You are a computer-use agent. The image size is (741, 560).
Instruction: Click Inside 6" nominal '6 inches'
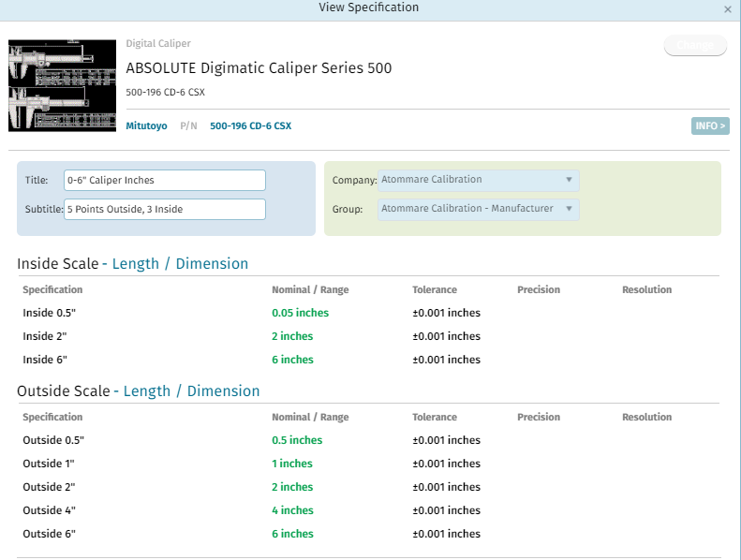[x=292, y=360]
